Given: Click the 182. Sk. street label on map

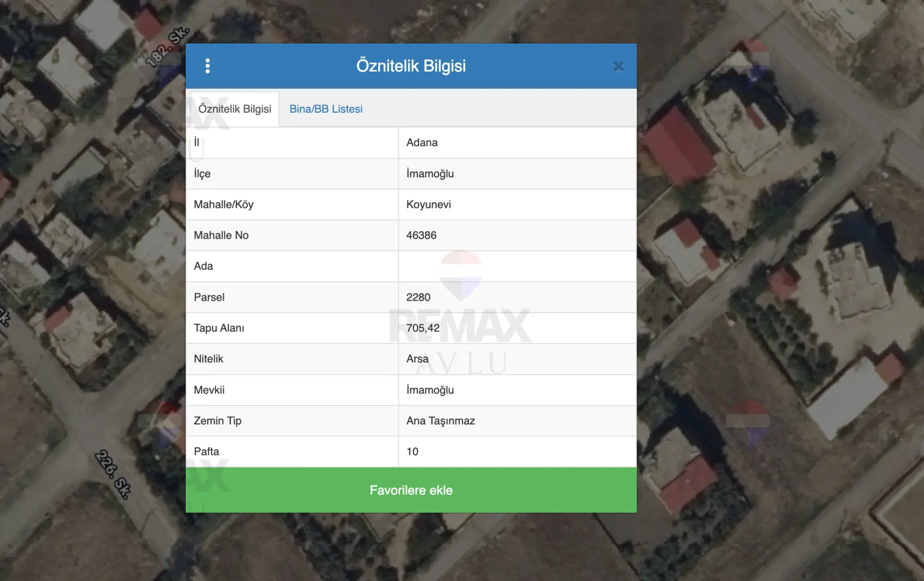Looking at the screenshot, I should pyautogui.click(x=167, y=47).
